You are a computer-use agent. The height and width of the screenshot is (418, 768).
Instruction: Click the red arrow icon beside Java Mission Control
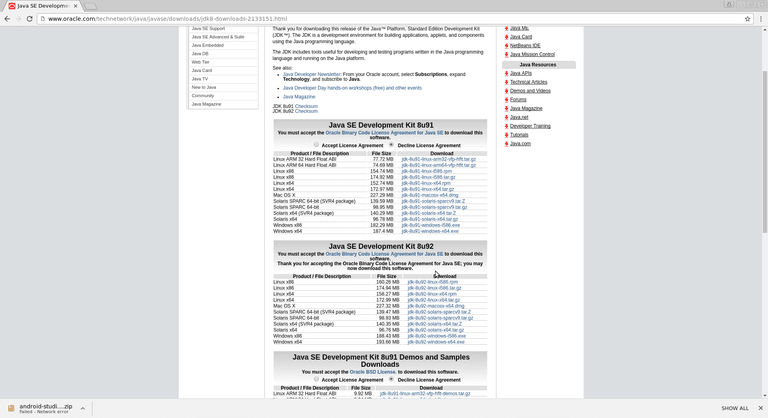[506, 54]
